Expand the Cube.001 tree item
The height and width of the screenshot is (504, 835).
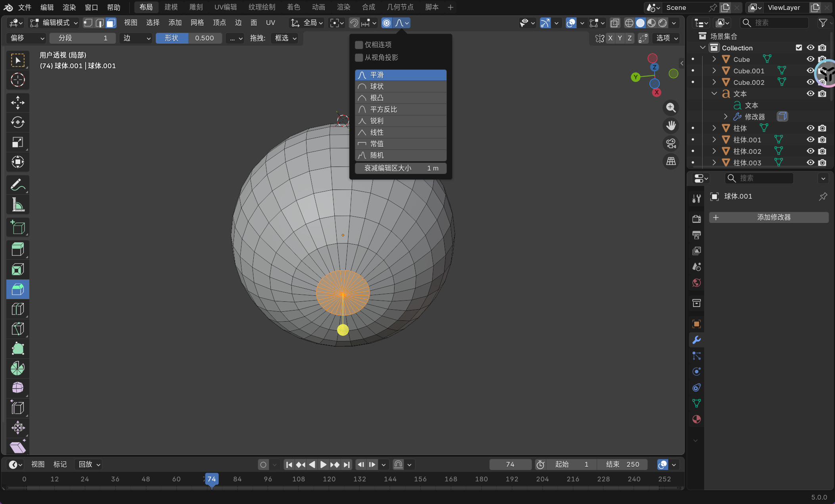714,71
